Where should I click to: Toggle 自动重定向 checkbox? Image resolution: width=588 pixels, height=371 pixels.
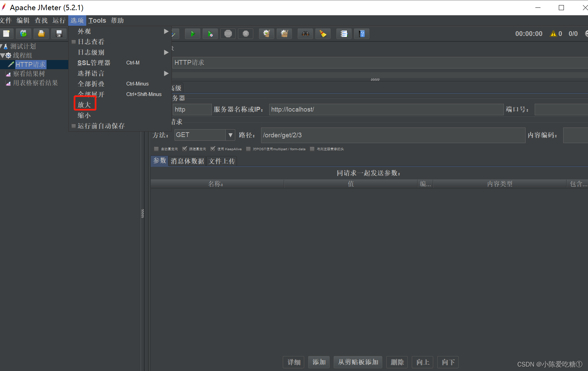pos(157,149)
